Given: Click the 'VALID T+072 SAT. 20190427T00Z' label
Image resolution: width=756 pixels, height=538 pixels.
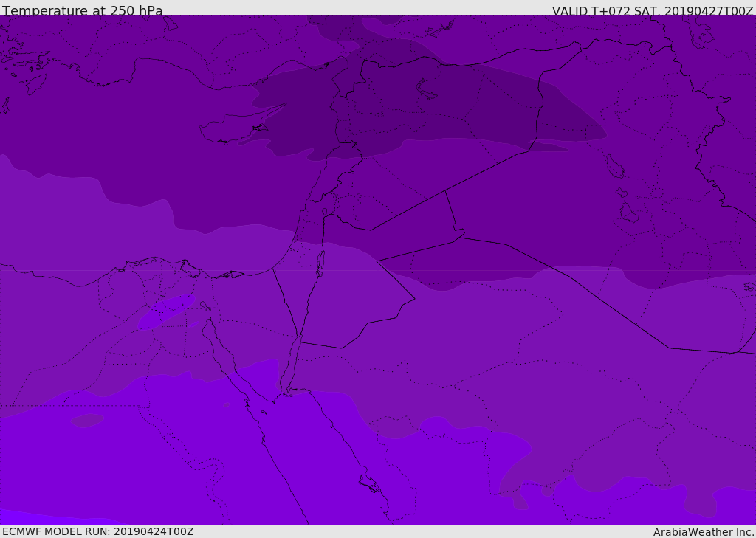Looking at the screenshot, I should point(653,11).
